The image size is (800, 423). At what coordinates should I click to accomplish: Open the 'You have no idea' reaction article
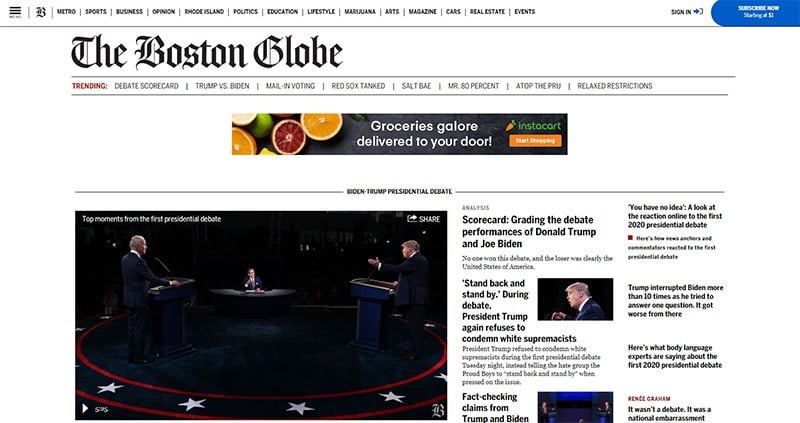point(675,216)
